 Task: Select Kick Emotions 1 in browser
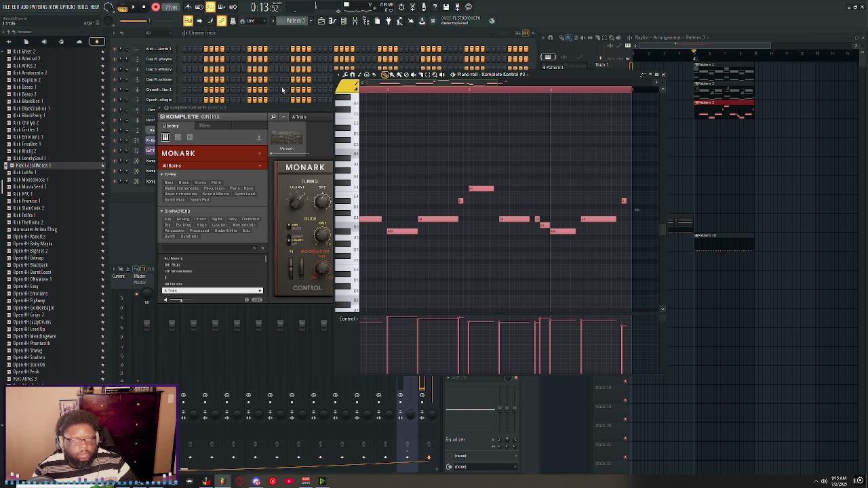pyautogui.click(x=28, y=137)
